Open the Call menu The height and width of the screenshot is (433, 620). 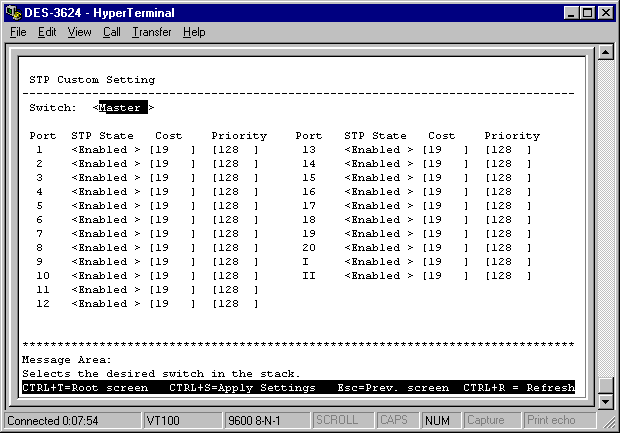point(111,32)
